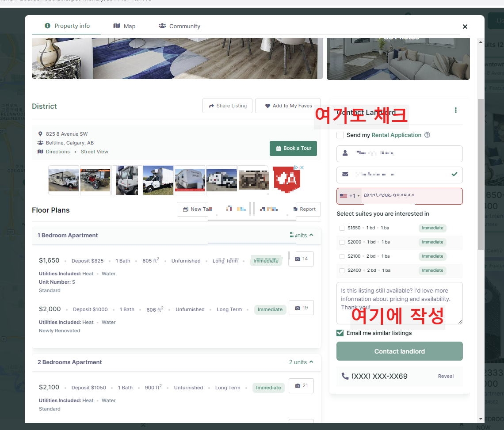
Task: Click scrollbar down arrow
Action: (x=481, y=419)
